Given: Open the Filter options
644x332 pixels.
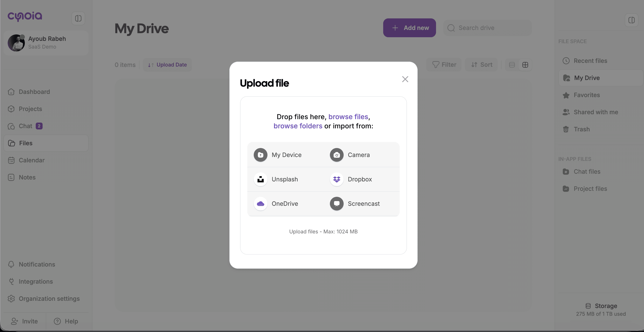Looking at the screenshot, I should coord(444,65).
